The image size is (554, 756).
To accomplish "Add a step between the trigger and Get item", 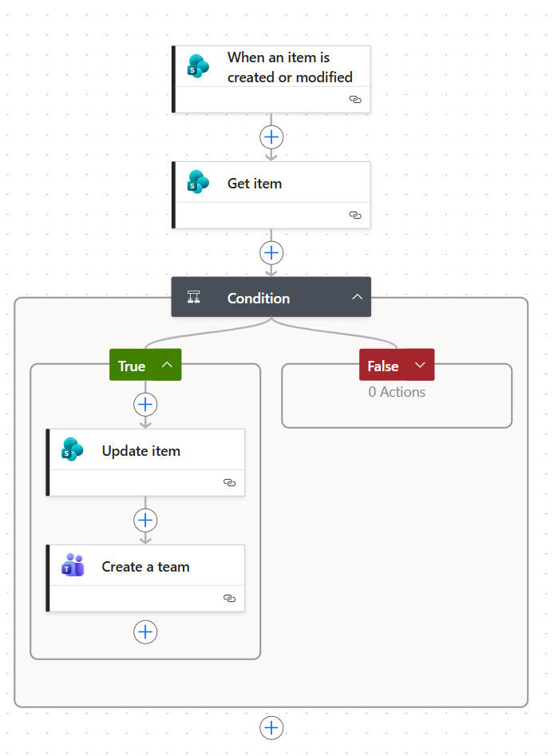I will (271, 137).
